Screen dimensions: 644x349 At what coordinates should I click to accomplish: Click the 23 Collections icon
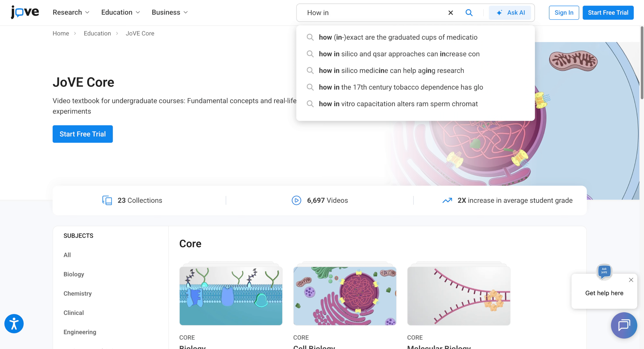click(107, 200)
